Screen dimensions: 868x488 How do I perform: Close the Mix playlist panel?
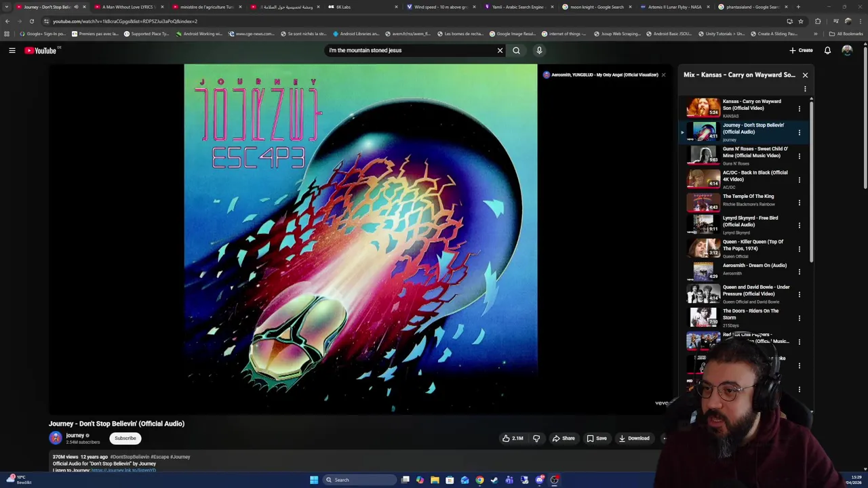click(805, 75)
